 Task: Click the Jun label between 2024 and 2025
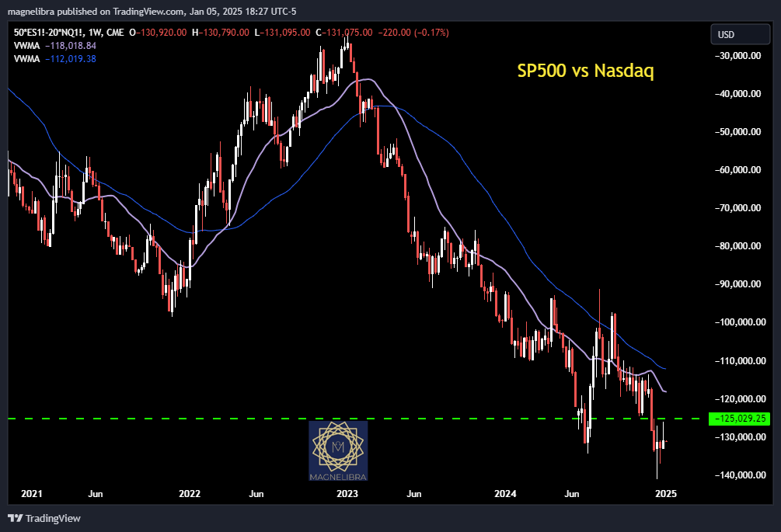coord(572,494)
